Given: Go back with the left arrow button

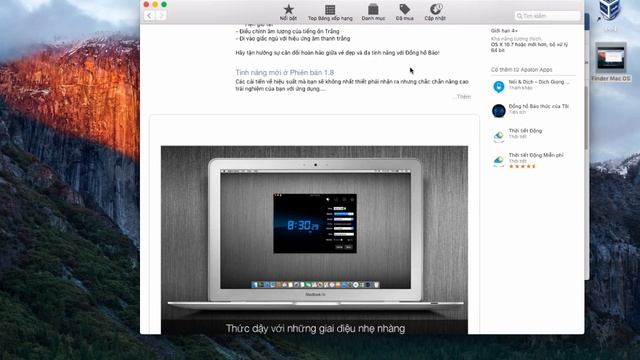Looking at the screenshot, I should [149, 16].
